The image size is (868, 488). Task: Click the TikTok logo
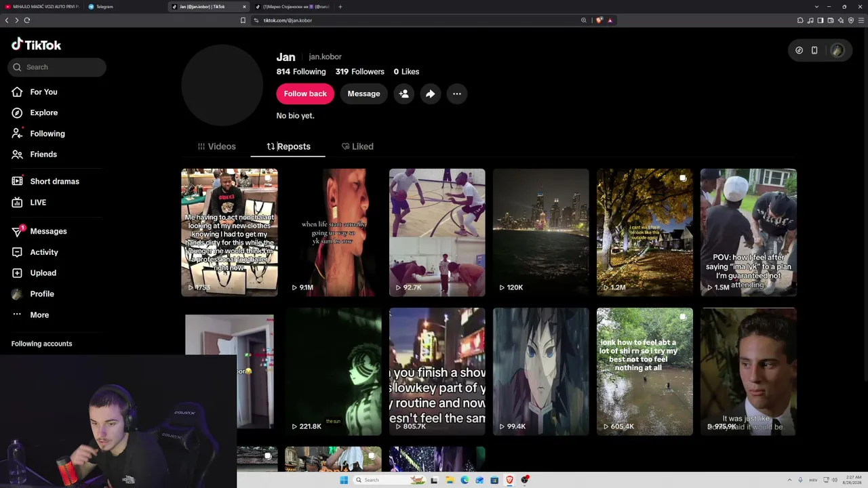[37, 45]
